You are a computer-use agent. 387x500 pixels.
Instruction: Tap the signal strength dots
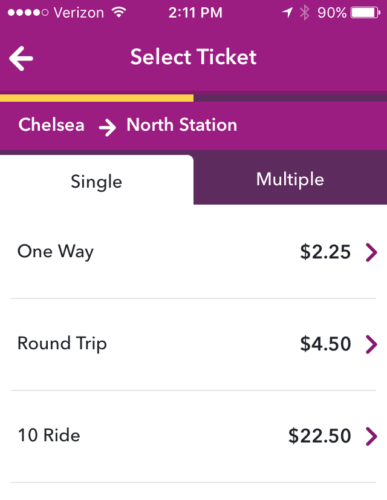tap(28, 13)
